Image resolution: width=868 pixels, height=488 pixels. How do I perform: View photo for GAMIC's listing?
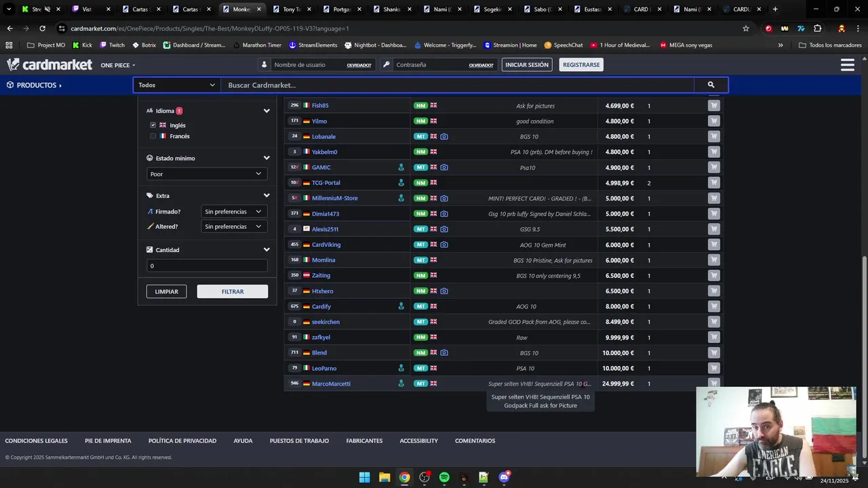444,167
